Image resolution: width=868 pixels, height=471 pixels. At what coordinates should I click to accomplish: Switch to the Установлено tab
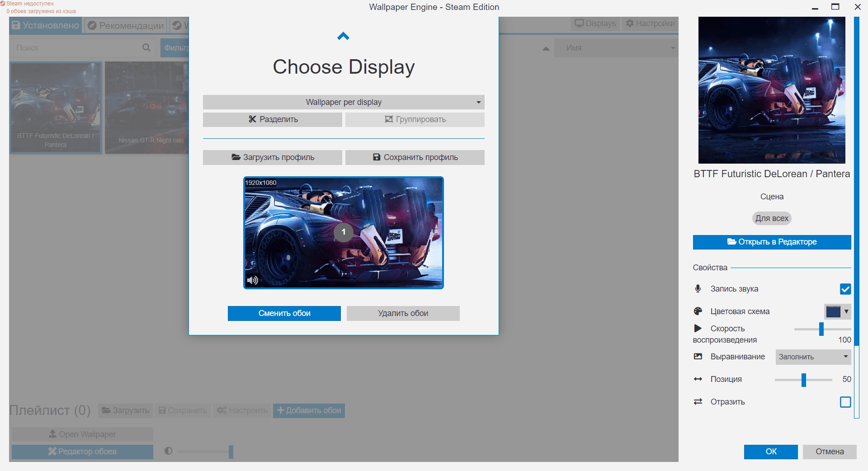(x=45, y=25)
